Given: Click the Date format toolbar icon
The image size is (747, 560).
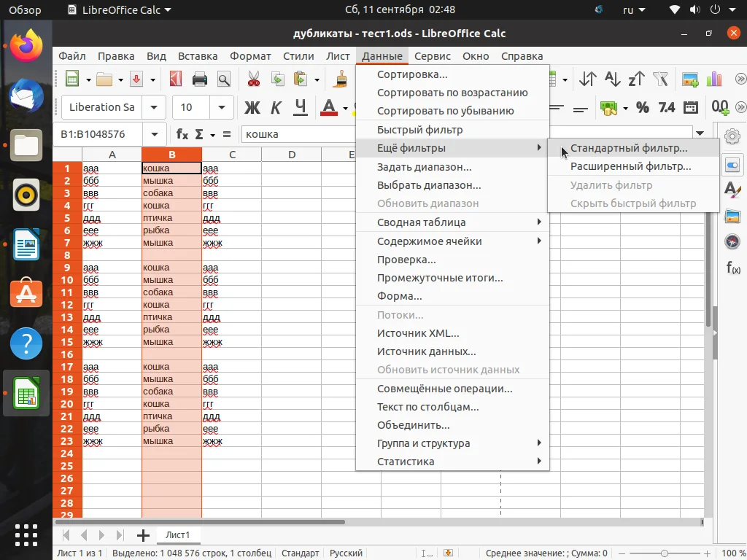Looking at the screenshot, I should 691,107.
